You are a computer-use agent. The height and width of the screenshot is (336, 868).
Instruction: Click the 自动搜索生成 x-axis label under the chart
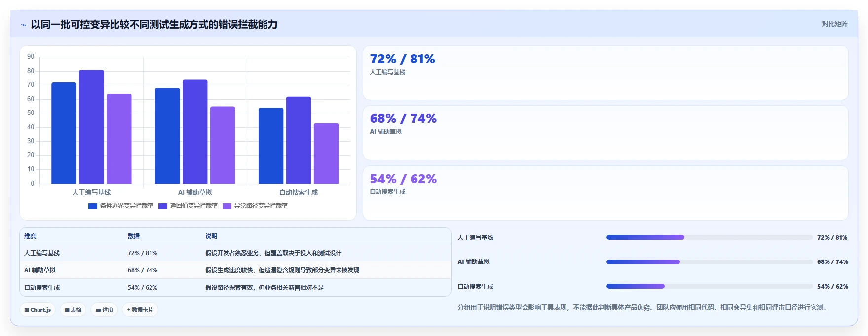point(299,192)
